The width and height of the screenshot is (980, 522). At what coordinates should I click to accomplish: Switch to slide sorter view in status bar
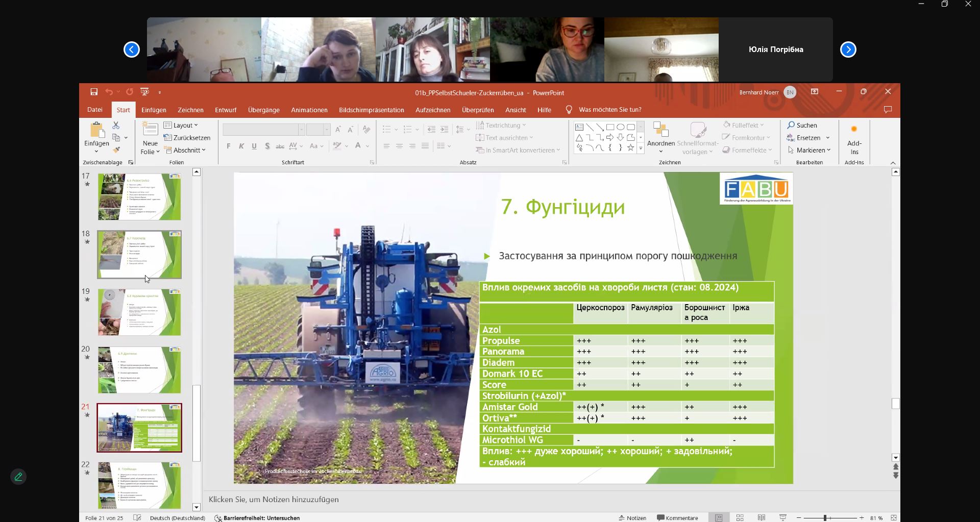tap(740, 517)
